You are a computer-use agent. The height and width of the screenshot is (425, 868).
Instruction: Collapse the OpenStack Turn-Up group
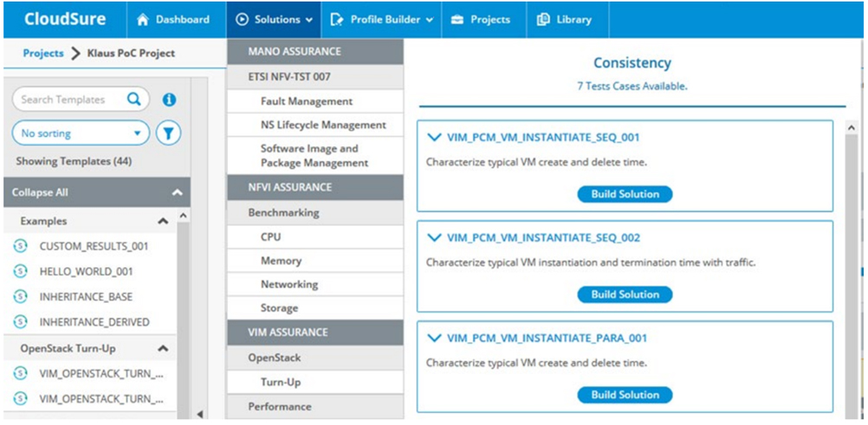[162, 349]
